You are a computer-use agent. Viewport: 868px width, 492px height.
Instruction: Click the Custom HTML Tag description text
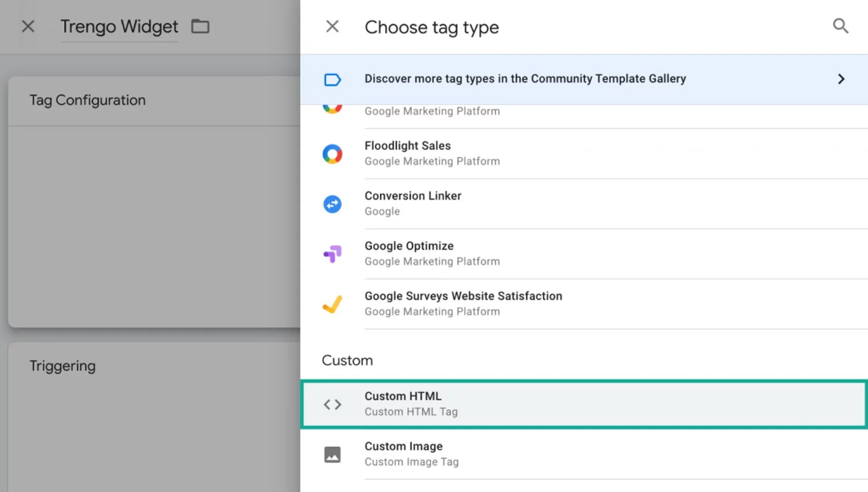click(x=411, y=411)
